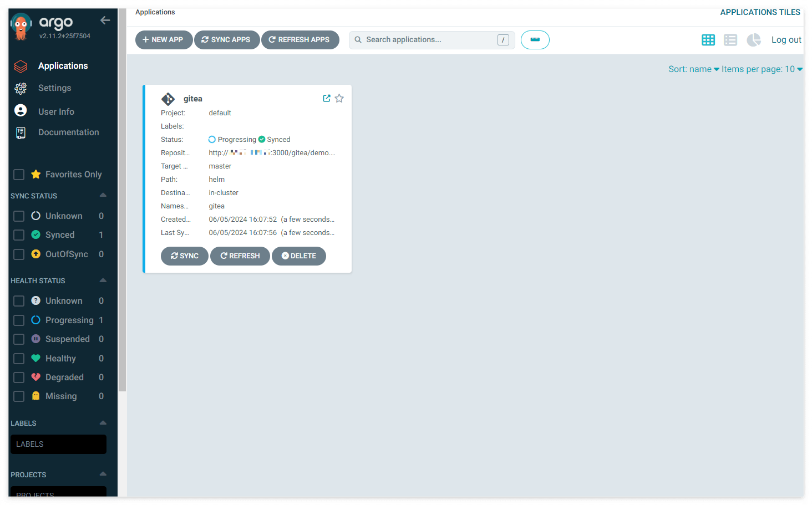
Task: Mark gitea application as favorite
Action: (339, 98)
